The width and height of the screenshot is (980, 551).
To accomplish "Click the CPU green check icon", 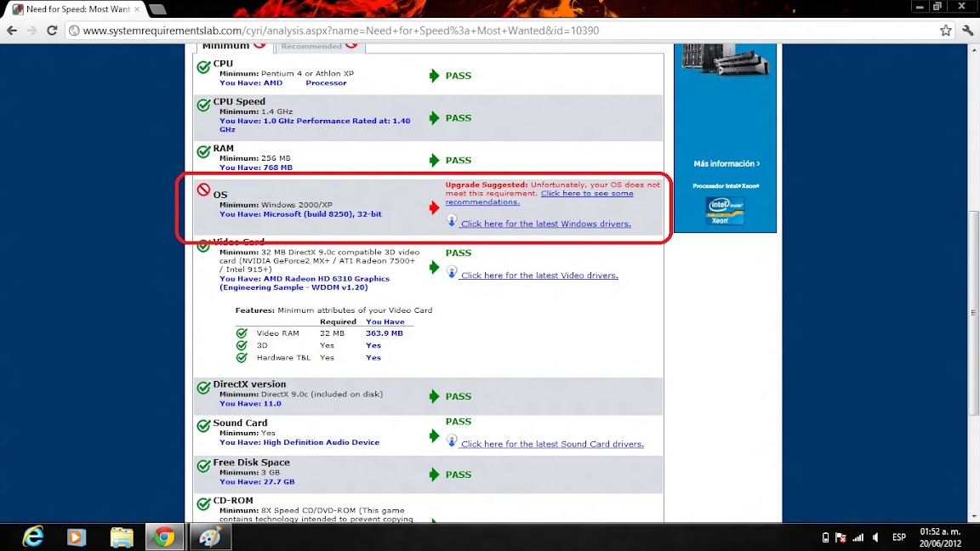I will click(204, 67).
